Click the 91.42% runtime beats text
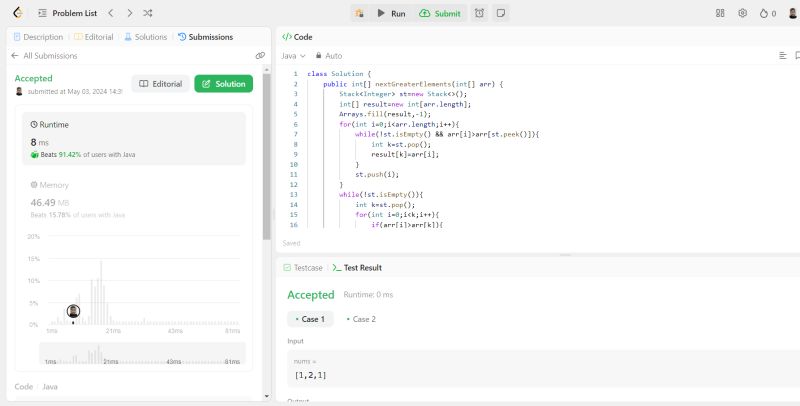Screen dimensions: 800x406 tap(70, 155)
